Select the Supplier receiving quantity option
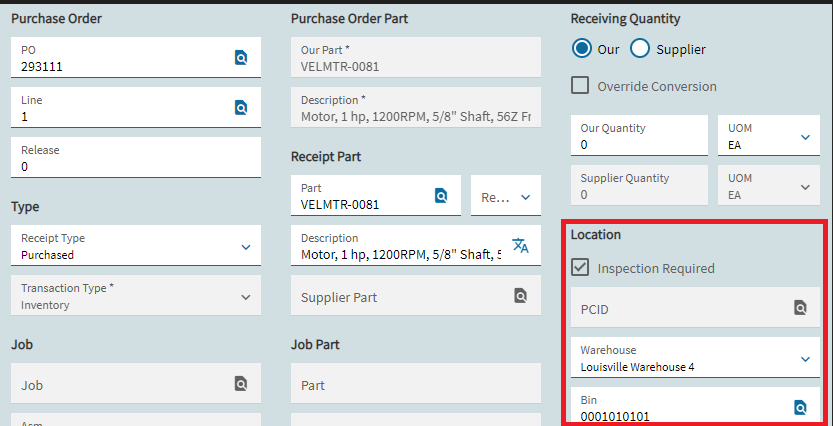The height and width of the screenshot is (426, 833). pos(640,49)
